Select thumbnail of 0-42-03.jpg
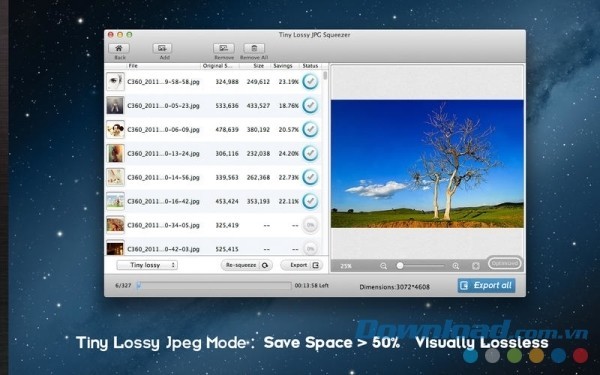 coord(115,248)
